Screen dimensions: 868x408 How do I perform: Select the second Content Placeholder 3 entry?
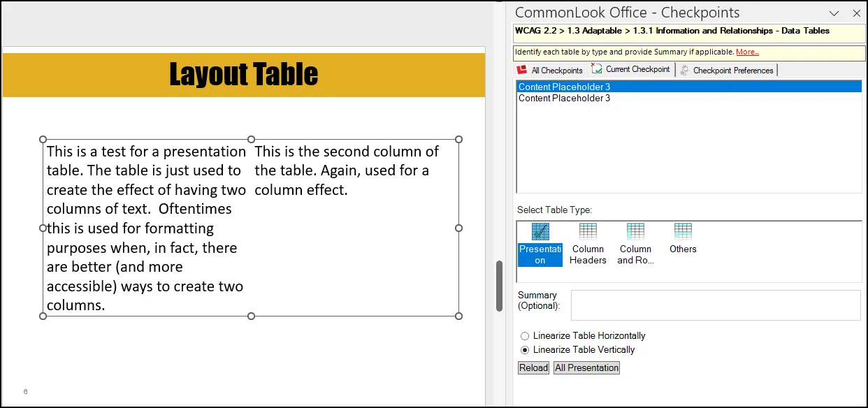point(689,98)
